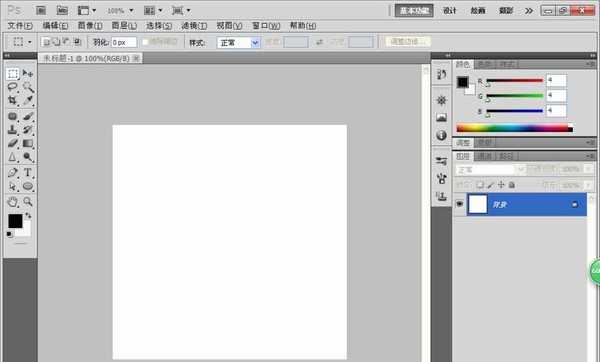This screenshot has width=600, height=362.
Task: Click the red R slider track
Action: (514, 81)
